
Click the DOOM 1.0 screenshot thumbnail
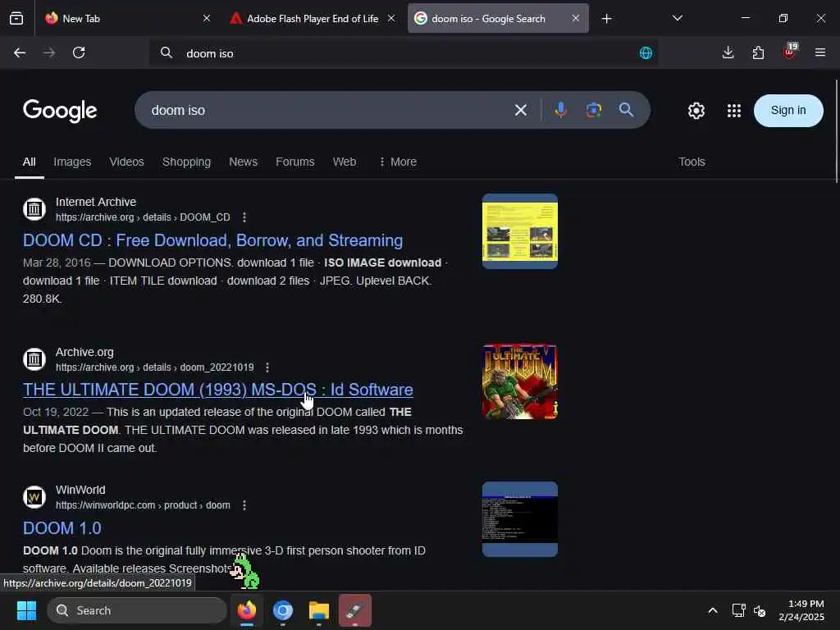click(519, 519)
